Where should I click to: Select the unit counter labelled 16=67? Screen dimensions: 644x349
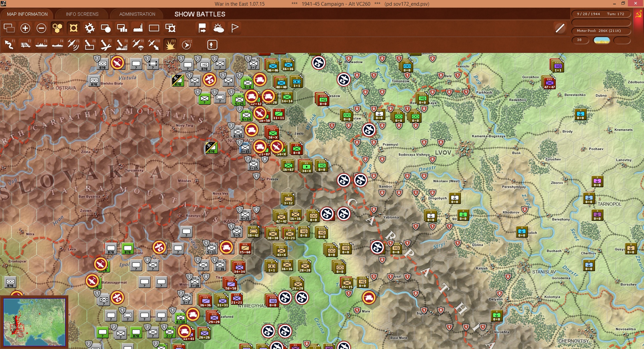point(288,165)
